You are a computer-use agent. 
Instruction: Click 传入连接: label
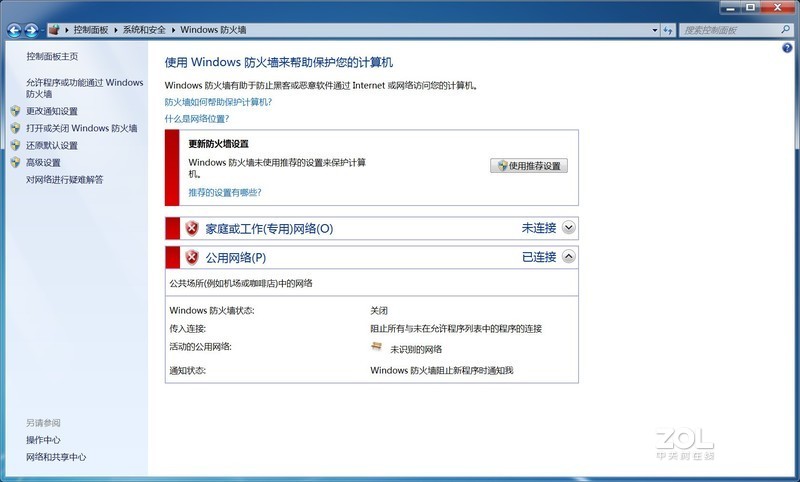[188, 328]
